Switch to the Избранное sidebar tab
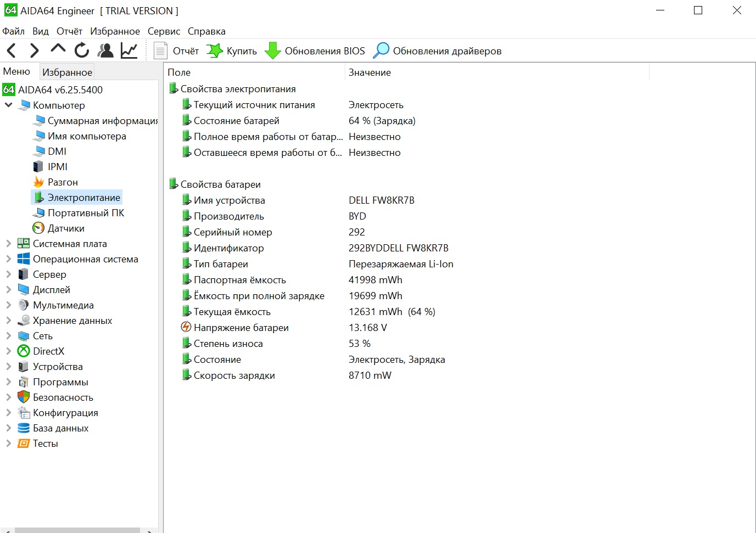The width and height of the screenshot is (756, 533). [67, 72]
